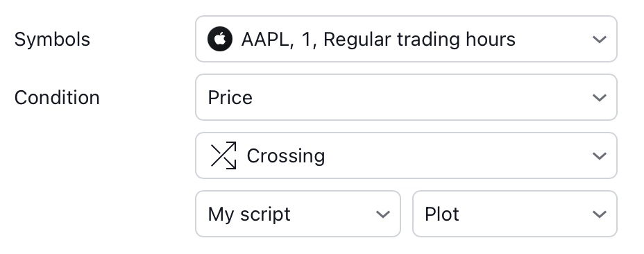Click the text 'Regular trading hours'
Screen dimensions: 644x254
point(419,40)
